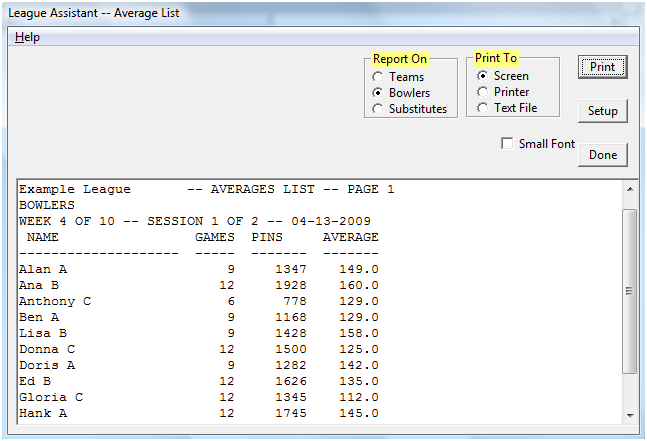This screenshot has height=441, width=647.
Task: Click the Print button
Action: 602,68
